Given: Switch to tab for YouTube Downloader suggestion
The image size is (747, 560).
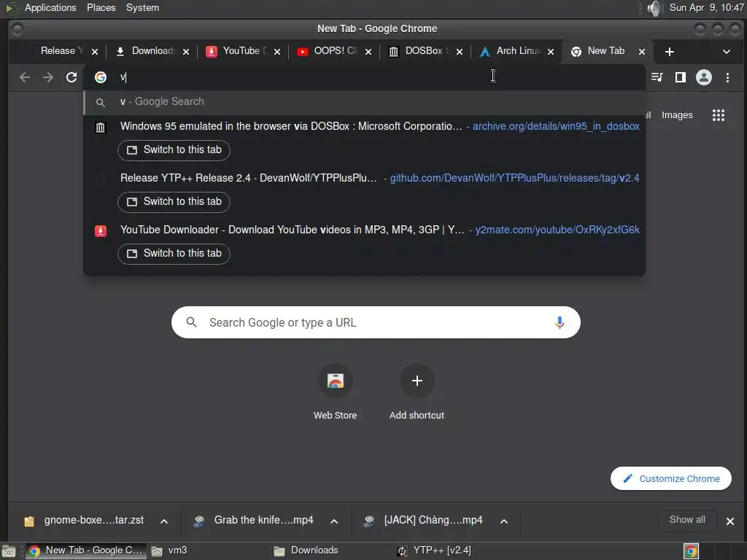Looking at the screenshot, I should pyautogui.click(x=174, y=253).
